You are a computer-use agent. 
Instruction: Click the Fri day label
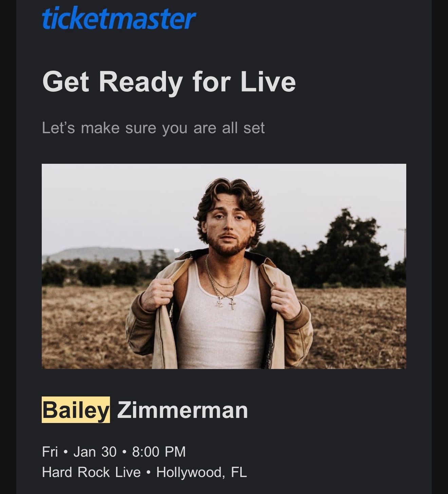pos(50,452)
